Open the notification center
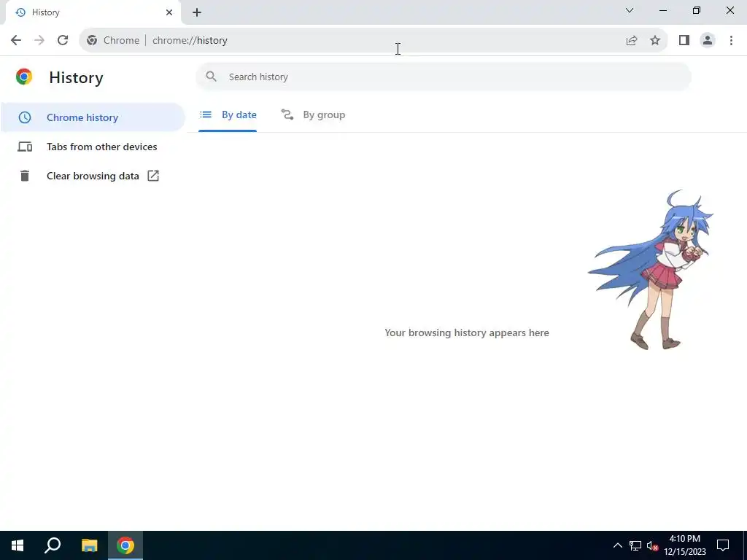 pos(723,545)
